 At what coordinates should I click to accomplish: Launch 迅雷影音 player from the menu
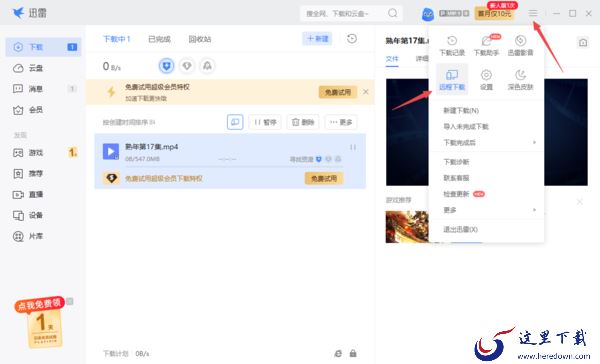[520, 45]
